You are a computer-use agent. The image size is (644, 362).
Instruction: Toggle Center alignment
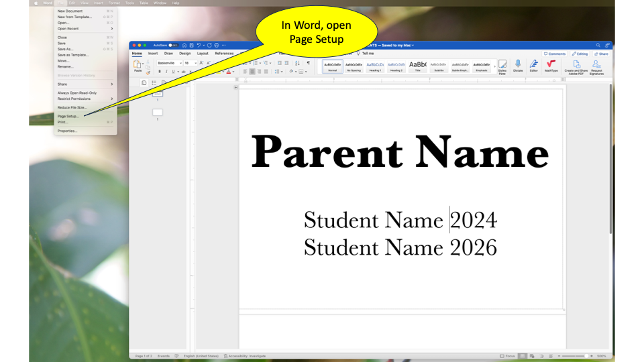tap(252, 72)
